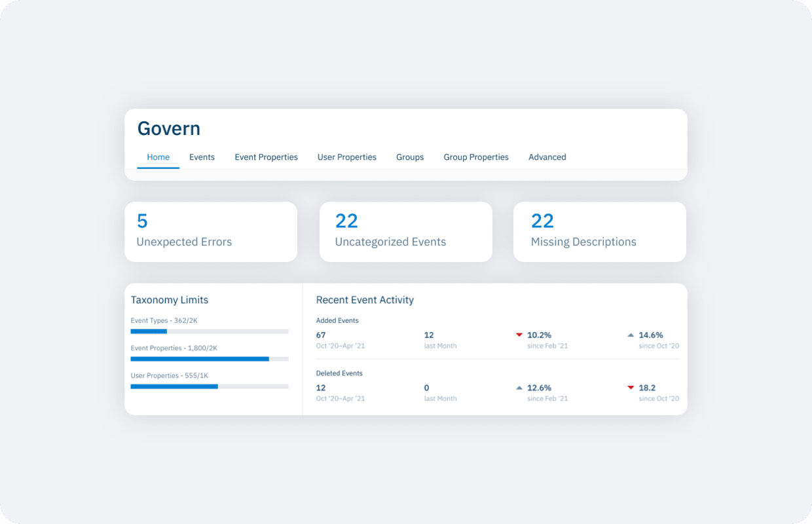
Task: Click the 67 Added Events count
Action: point(321,335)
